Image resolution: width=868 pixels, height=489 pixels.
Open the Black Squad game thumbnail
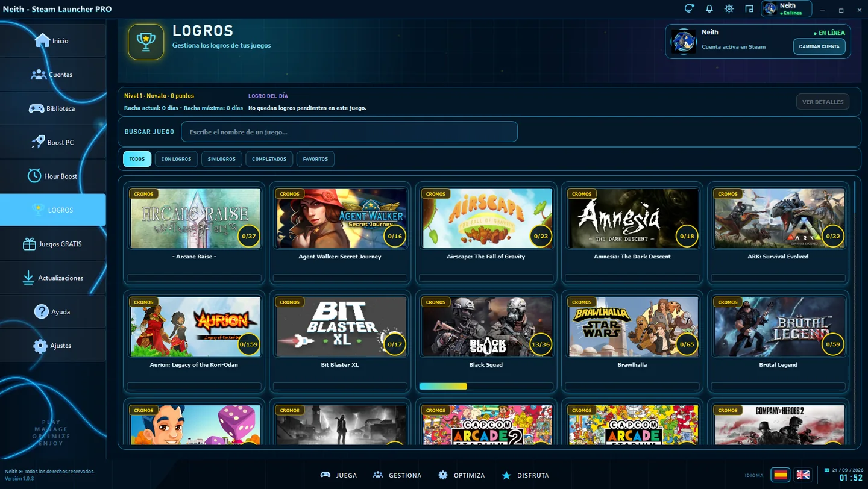[487, 326]
